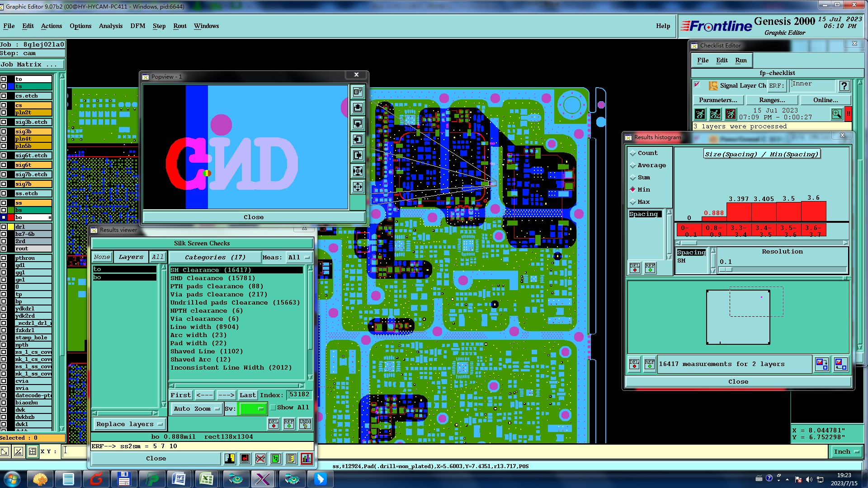Click the pan up icon in Popview
Screen dimensions: 868x488
[x=358, y=108]
